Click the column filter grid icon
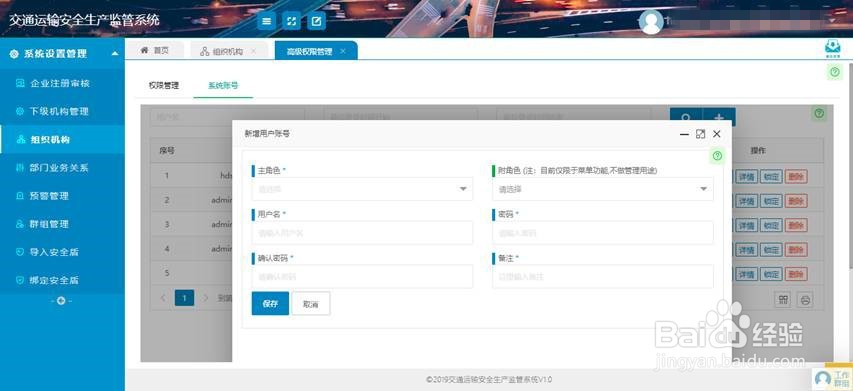 click(783, 299)
